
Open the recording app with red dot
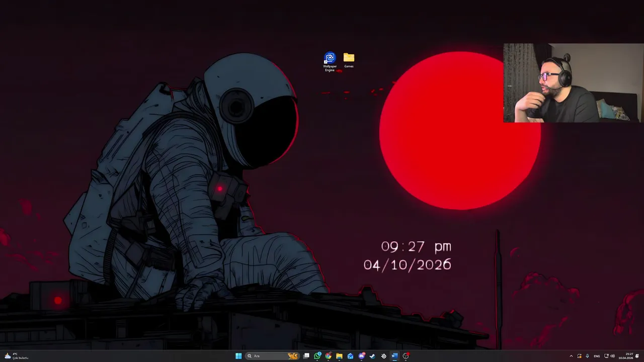(406, 356)
